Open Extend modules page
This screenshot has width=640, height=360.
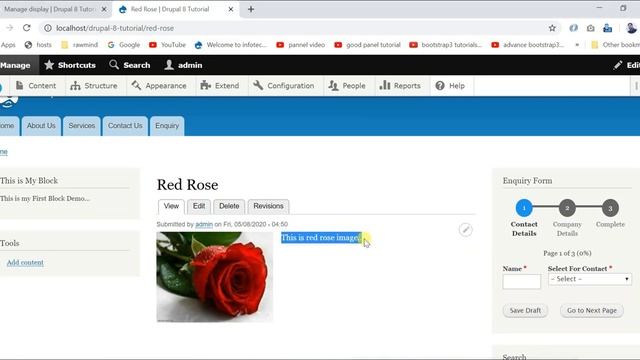(220, 86)
